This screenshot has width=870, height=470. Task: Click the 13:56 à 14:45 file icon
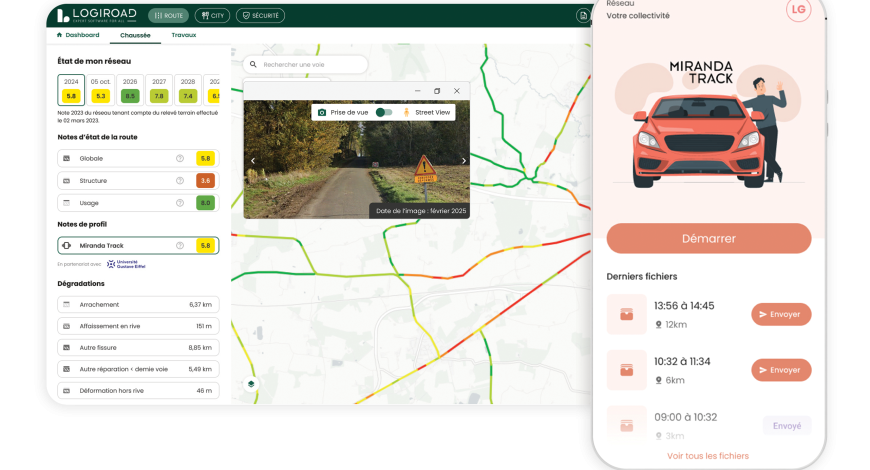tap(626, 315)
